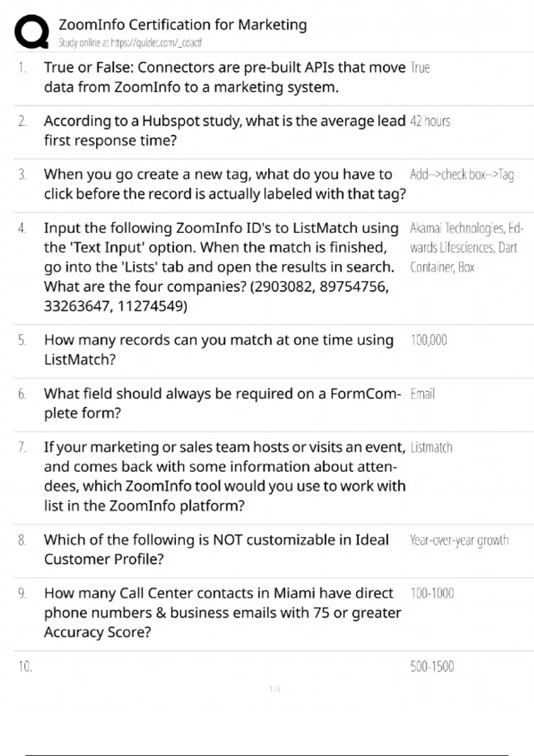The width and height of the screenshot is (534, 756).
Task: Select the Ideal Customer Profile question
Action: coord(216,549)
